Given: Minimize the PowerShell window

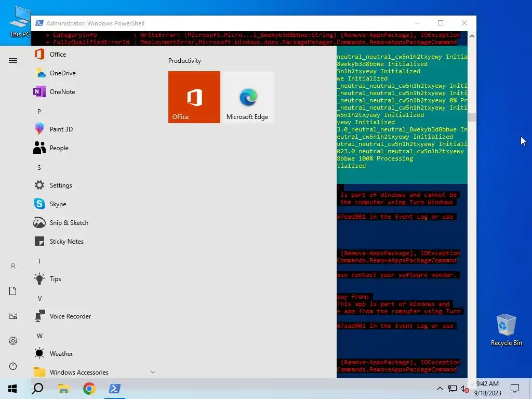Looking at the screenshot, I should tap(417, 23).
